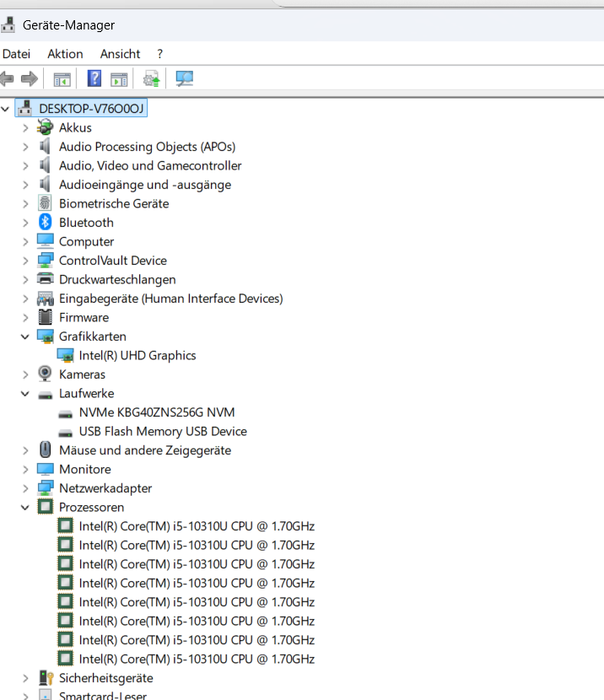Image resolution: width=604 pixels, height=700 pixels.
Task: Select the DESKTOP-V76O0OJ computer name
Action: (91, 109)
